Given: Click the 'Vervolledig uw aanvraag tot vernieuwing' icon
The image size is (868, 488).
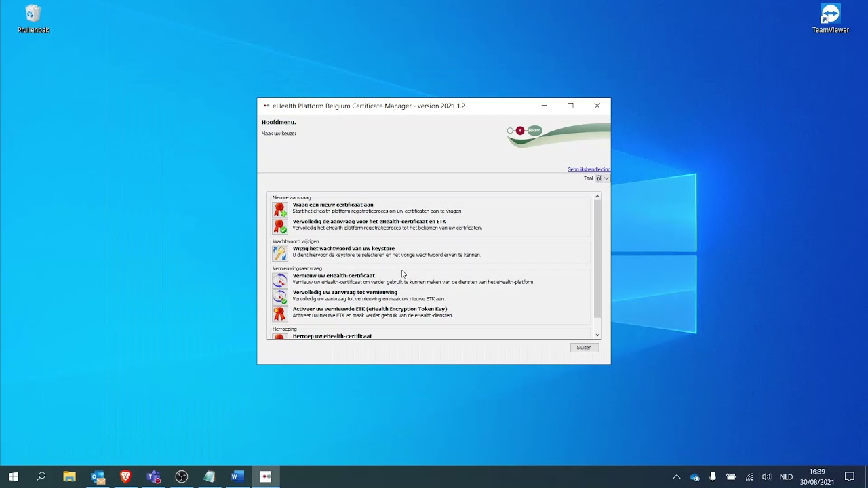Looking at the screenshot, I should [x=279, y=297].
